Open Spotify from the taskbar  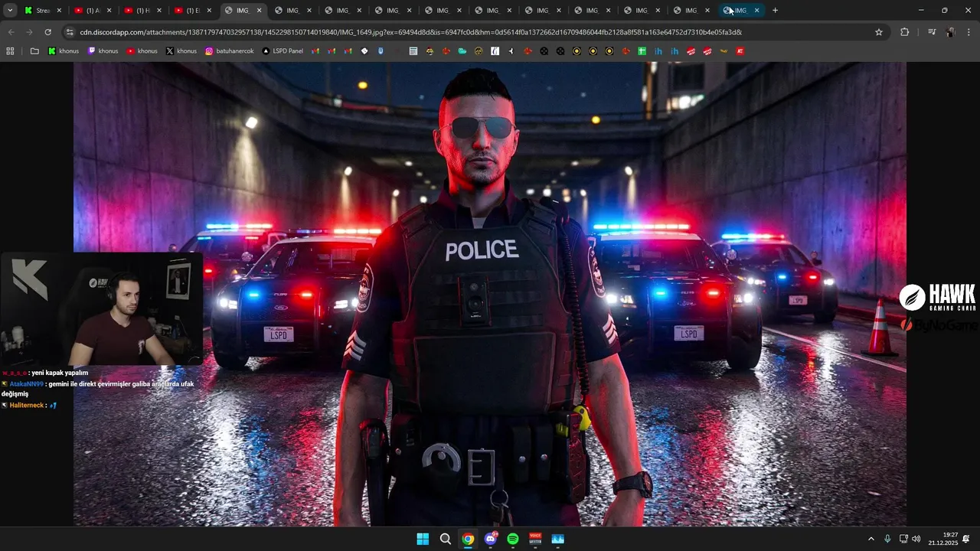tap(513, 539)
